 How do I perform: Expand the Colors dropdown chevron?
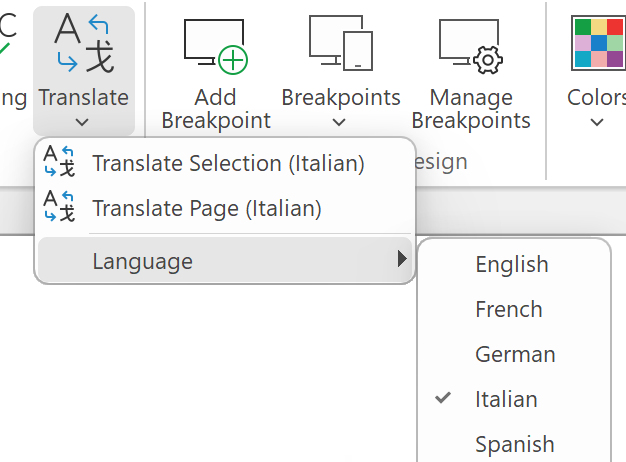click(597, 122)
